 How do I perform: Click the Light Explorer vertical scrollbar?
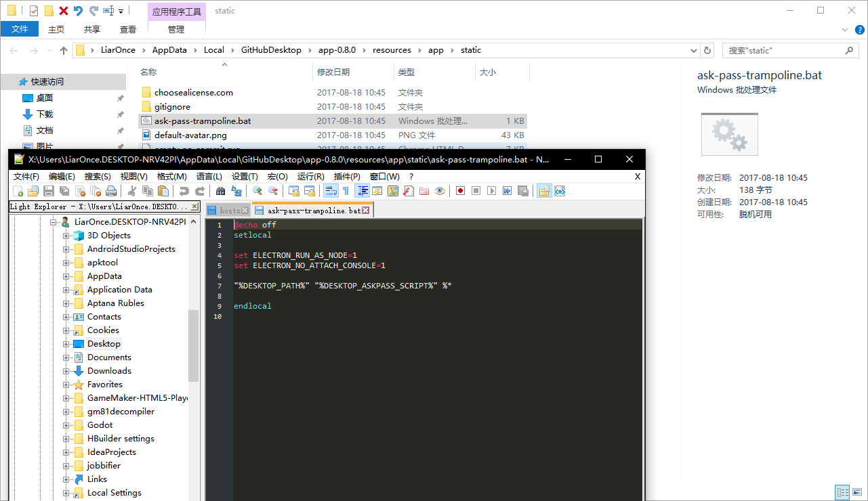tap(194, 345)
